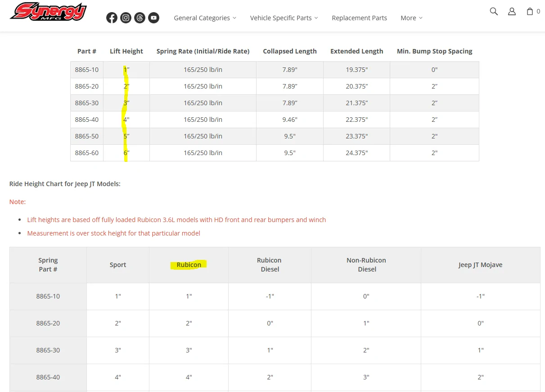Select 8865-40 in the ride height chart
The height and width of the screenshot is (392, 545).
coord(48,377)
